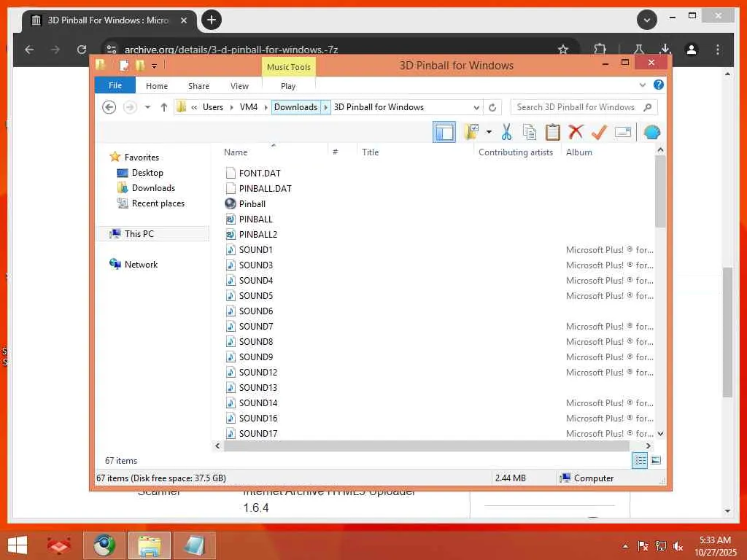747x560 pixels.
Task: Click the orange checkmark Properties icon
Action: tap(599, 132)
